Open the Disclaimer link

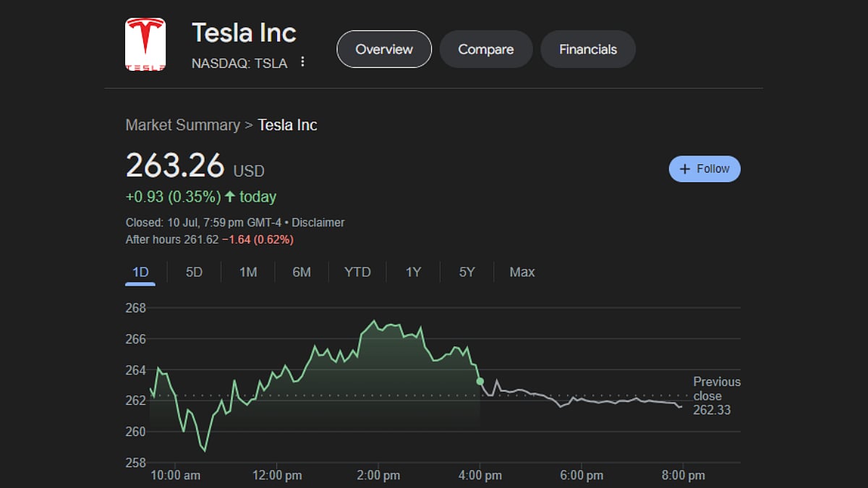pyautogui.click(x=318, y=223)
